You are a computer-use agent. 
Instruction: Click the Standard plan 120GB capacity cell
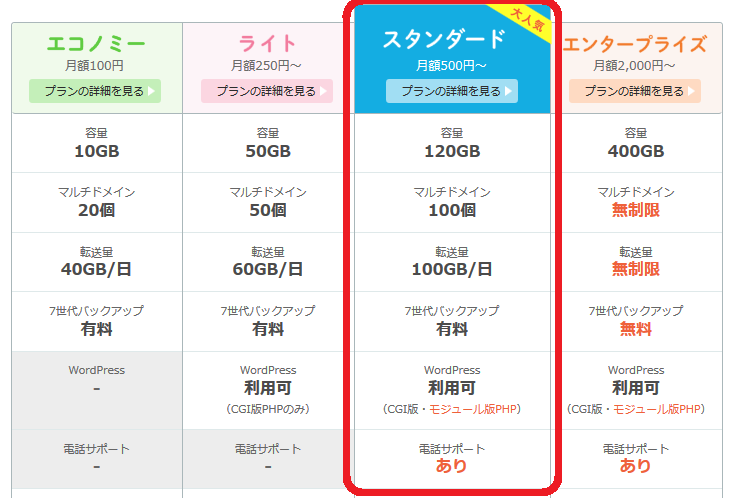pyautogui.click(x=451, y=152)
